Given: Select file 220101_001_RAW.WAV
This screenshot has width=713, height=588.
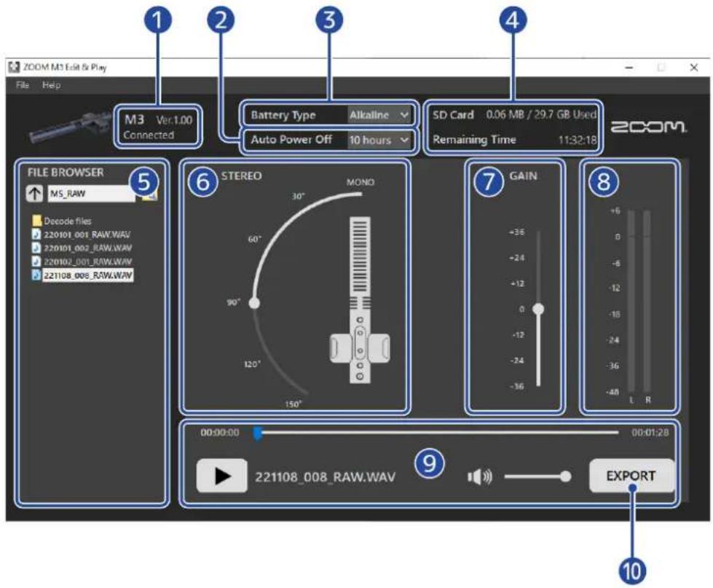Looking at the screenshot, I should [x=81, y=235].
